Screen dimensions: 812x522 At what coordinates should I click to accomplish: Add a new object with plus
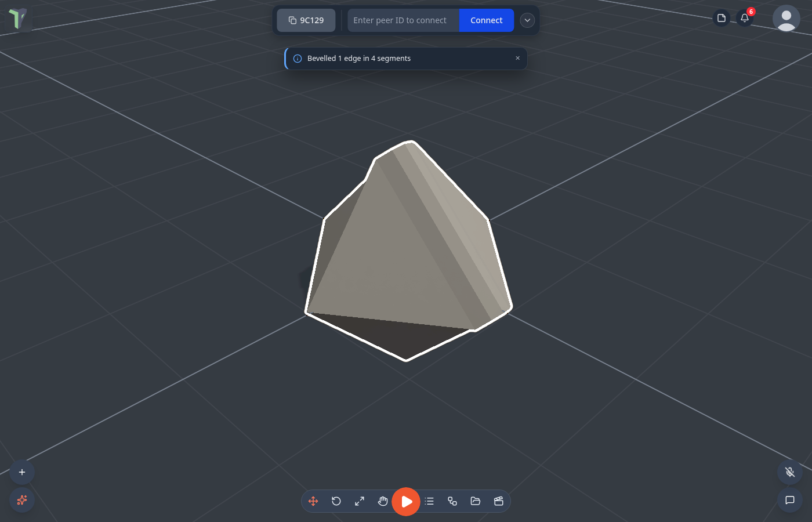[22, 472]
